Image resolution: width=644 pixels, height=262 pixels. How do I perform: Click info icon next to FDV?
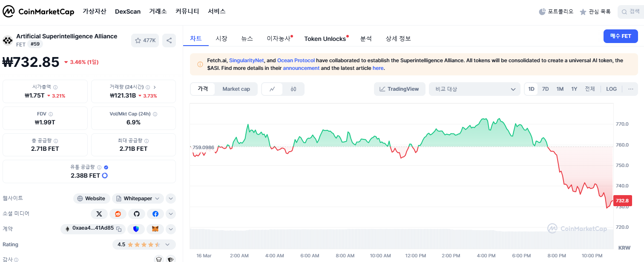coord(51,114)
